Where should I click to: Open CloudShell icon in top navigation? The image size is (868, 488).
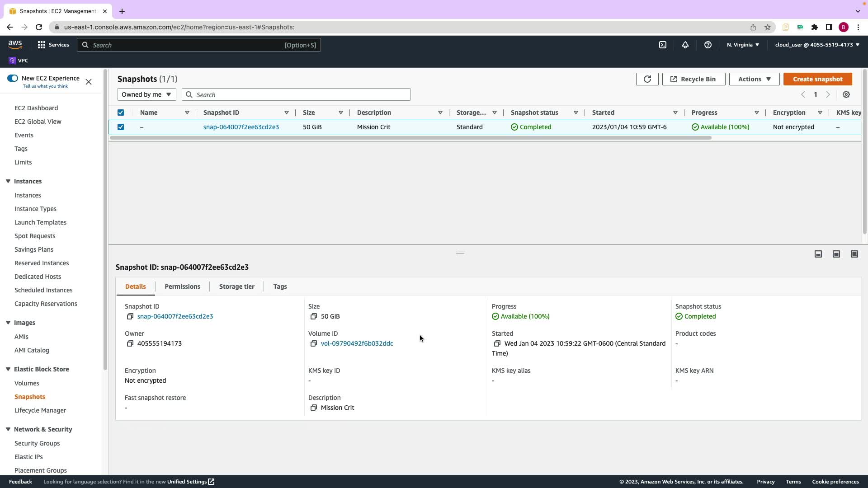[663, 45]
